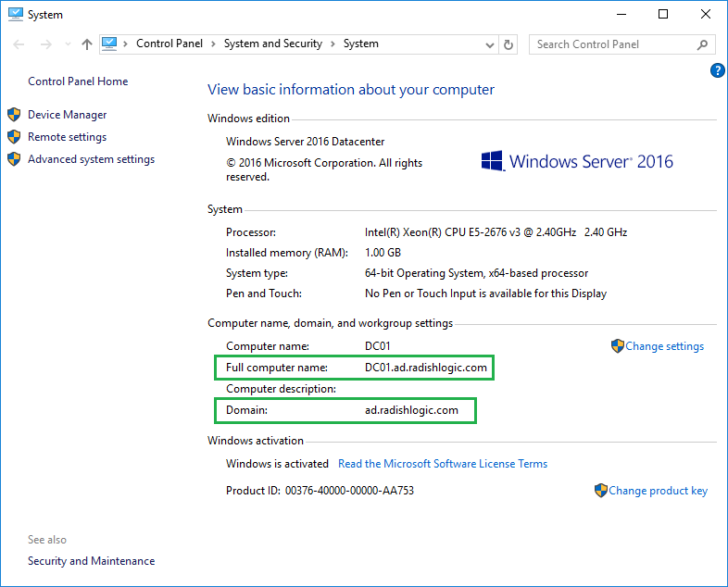Image resolution: width=728 pixels, height=587 pixels.
Task: Go up one level with up arrow
Action: tap(87, 44)
